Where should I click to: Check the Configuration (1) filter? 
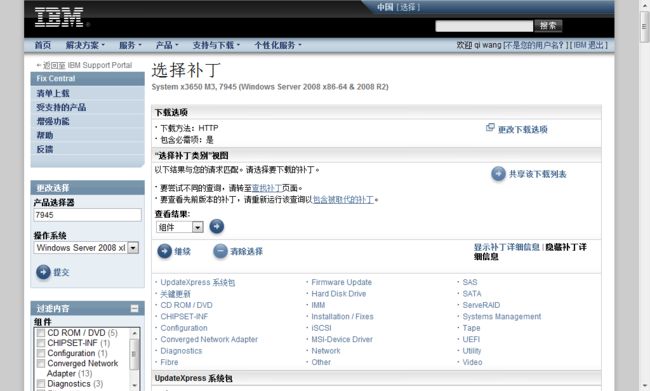41,353
